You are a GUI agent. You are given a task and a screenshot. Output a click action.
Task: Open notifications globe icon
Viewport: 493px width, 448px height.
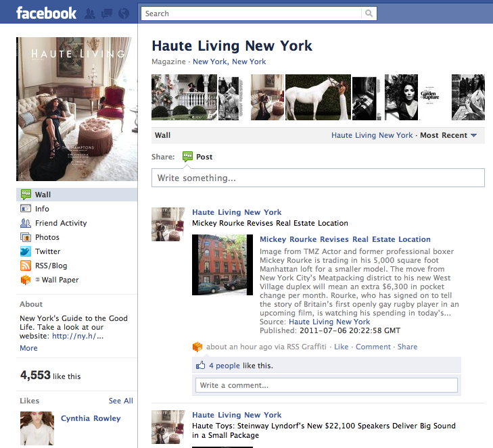124,14
